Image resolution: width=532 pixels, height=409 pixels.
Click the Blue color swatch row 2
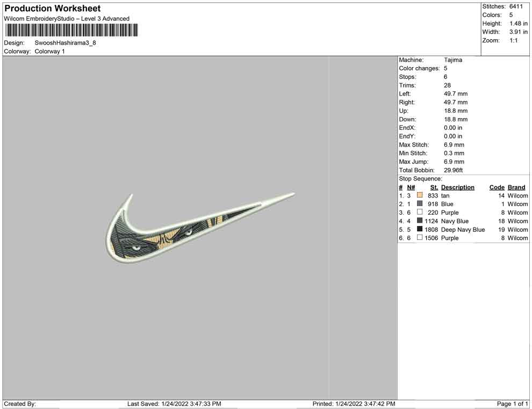pos(420,203)
